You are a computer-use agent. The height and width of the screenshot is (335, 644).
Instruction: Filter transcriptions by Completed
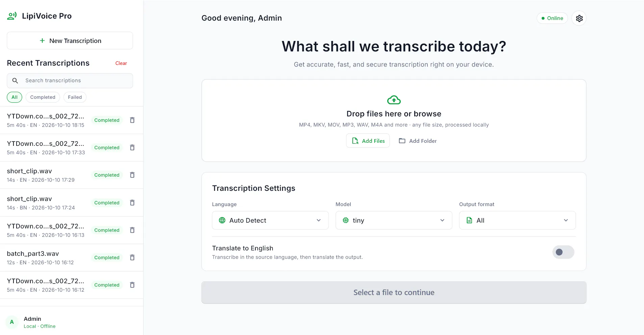(43, 97)
